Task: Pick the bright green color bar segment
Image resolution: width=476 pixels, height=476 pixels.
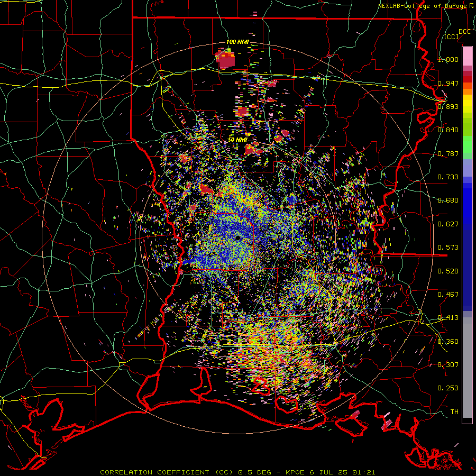Action: point(467,144)
